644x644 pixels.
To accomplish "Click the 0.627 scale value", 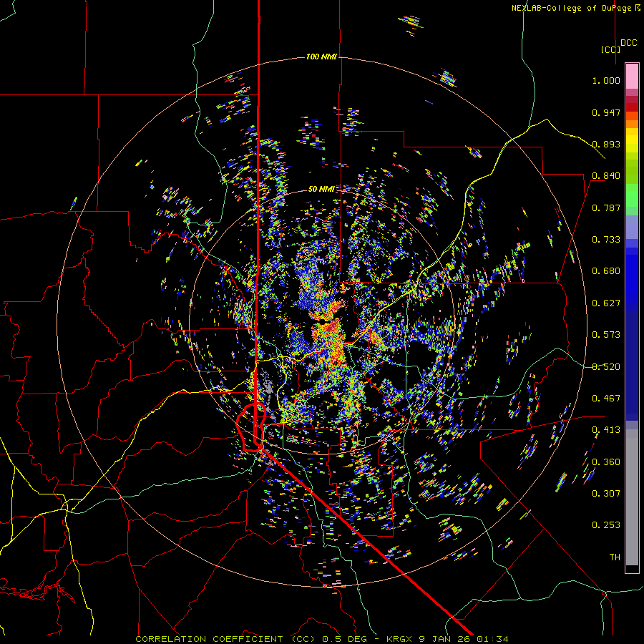I will tap(606, 303).
